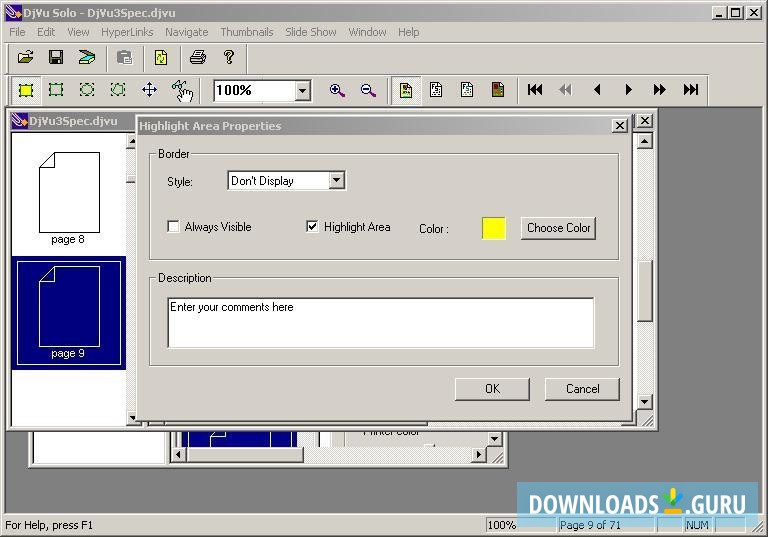This screenshot has width=768, height=537.
Task: Click OK in Highlight Area Properties
Action: (492, 389)
